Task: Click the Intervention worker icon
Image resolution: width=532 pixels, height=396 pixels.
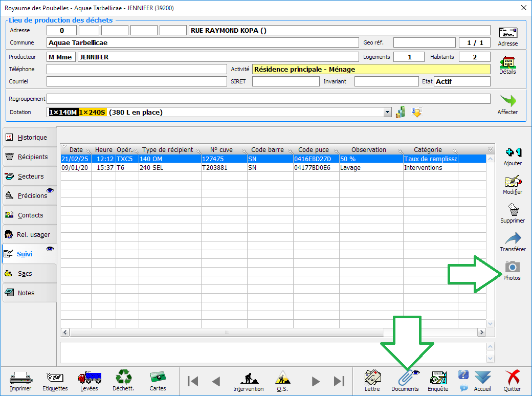Action: tap(249, 379)
